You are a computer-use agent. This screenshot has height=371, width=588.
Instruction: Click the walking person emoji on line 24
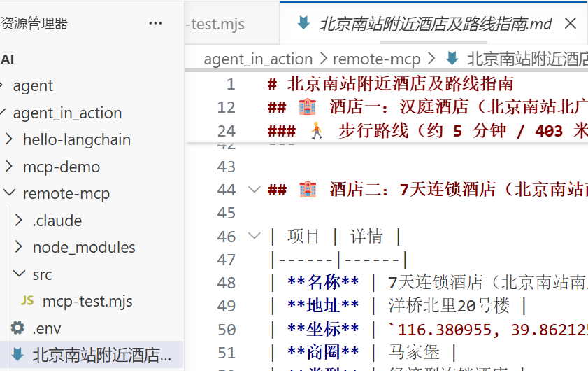click(x=317, y=131)
